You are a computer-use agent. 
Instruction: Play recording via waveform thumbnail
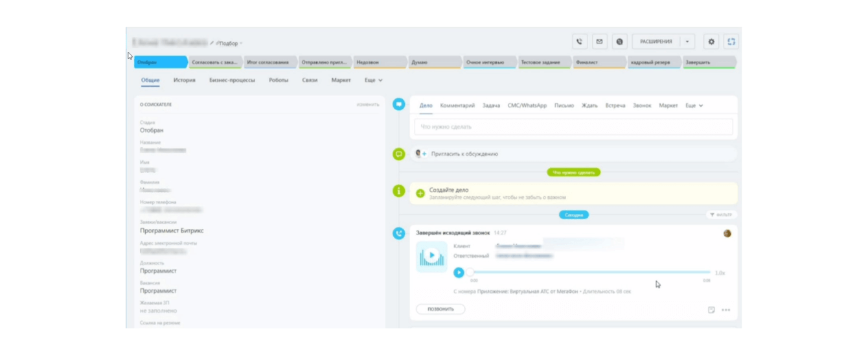431,257
